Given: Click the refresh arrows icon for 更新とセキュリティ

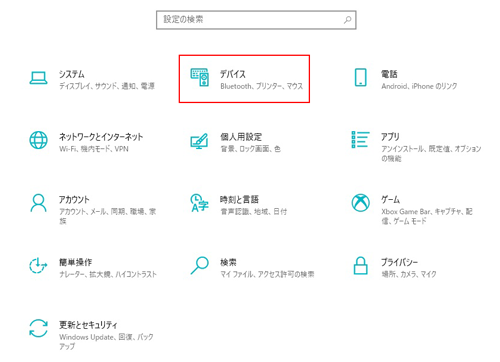Looking at the screenshot, I should tap(38, 328).
